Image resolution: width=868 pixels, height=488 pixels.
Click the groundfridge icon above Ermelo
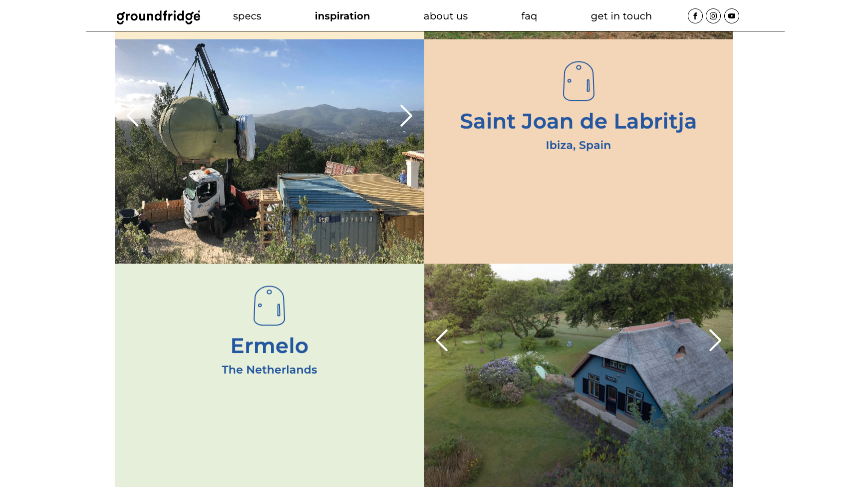[269, 306]
